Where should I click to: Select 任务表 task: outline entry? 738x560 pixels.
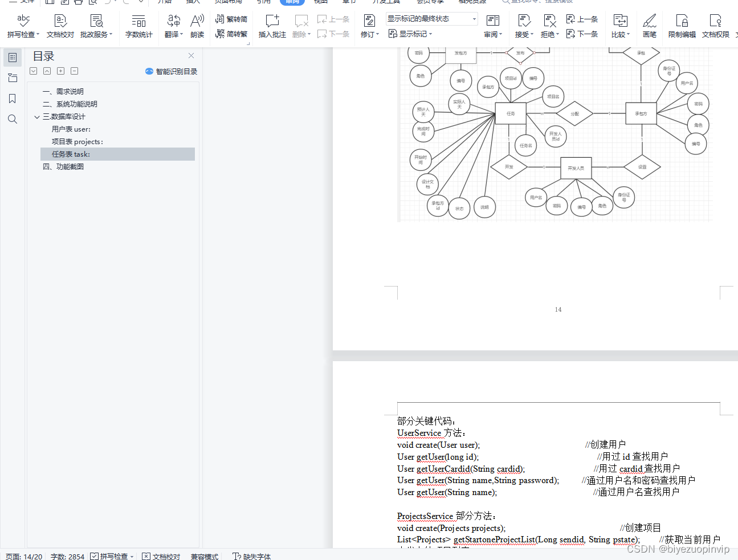pyautogui.click(x=117, y=154)
